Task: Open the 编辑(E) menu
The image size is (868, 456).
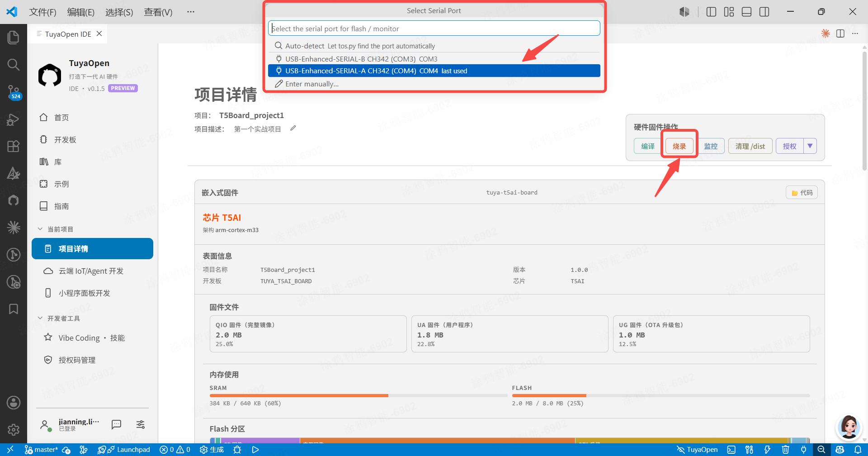Action: (81, 12)
